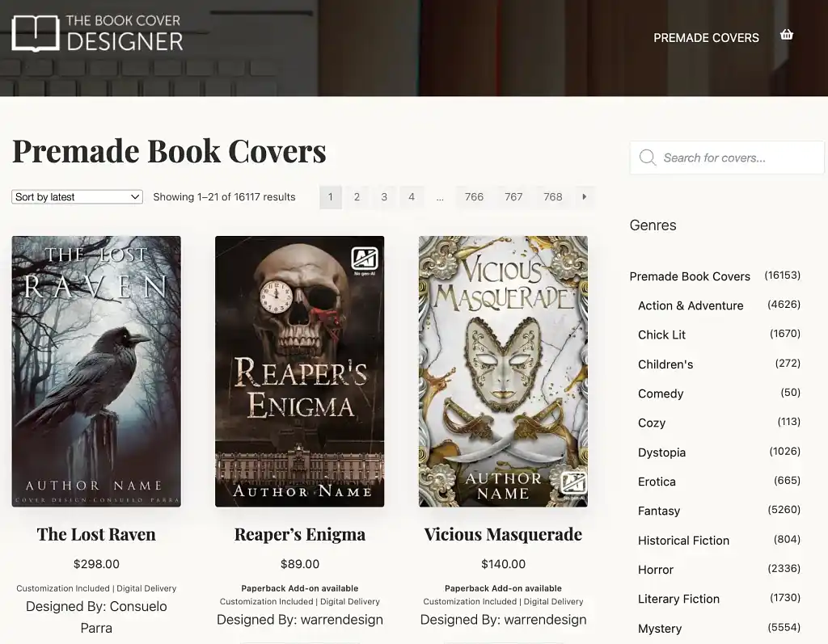Viewport: 828px width, 644px height.
Task: Open Vicious Masquerade cover thumbnail
Action: 503,371
